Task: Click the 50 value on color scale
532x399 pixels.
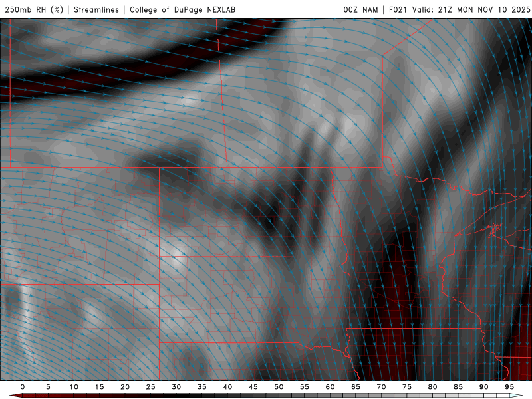Action: pyautogui.click(x=279, y=387)
